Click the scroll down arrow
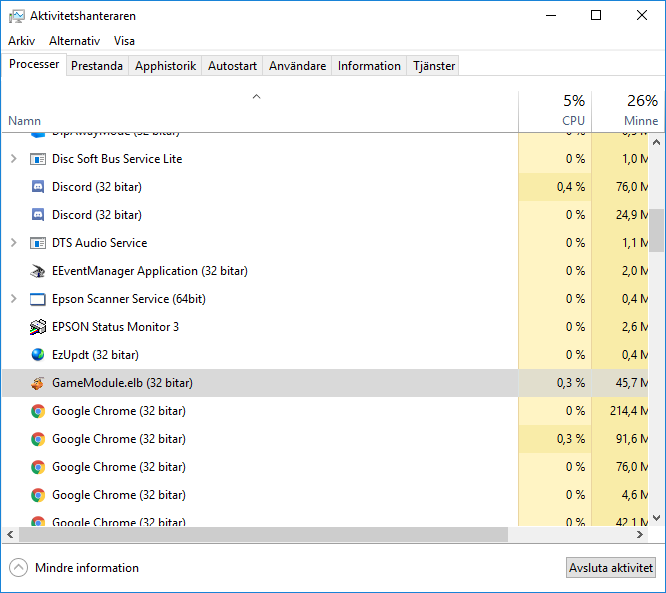This screenshot has width=666, height=593. 657,518
